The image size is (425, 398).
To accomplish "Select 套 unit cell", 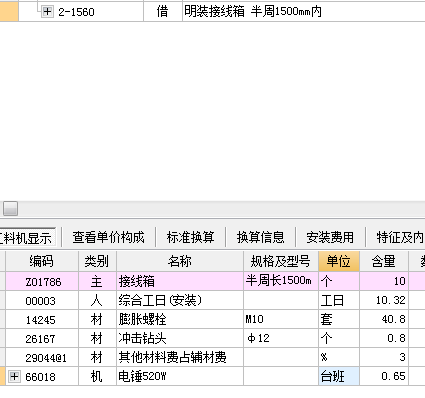I will pyautogui.click(x=339, y=319).
